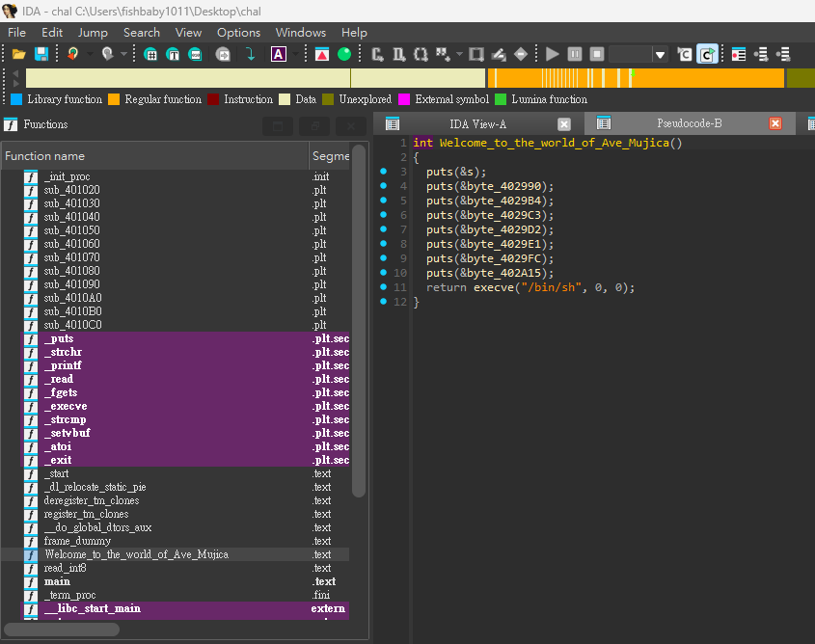Open the breakpoint list icon

tap(738, 54)
